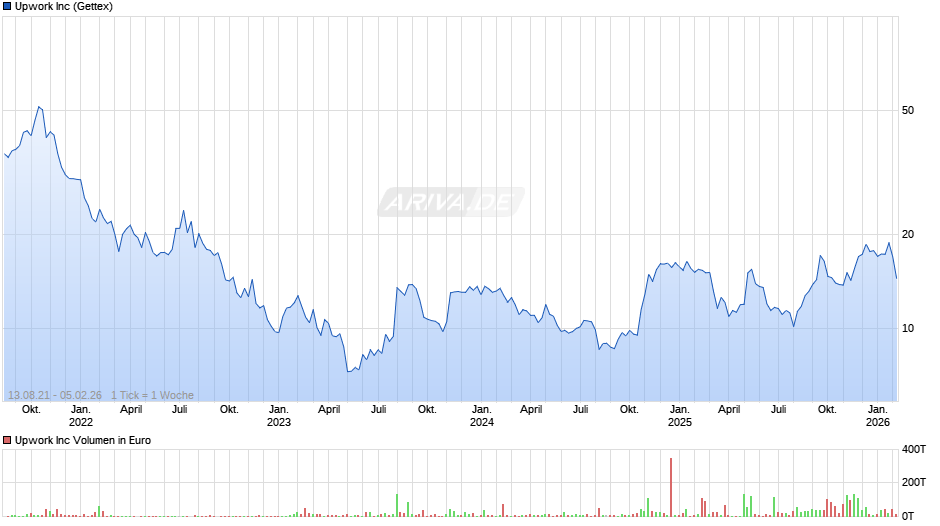Click the tallest red volume bar near Jan. 2025

[x=671, y=487]
